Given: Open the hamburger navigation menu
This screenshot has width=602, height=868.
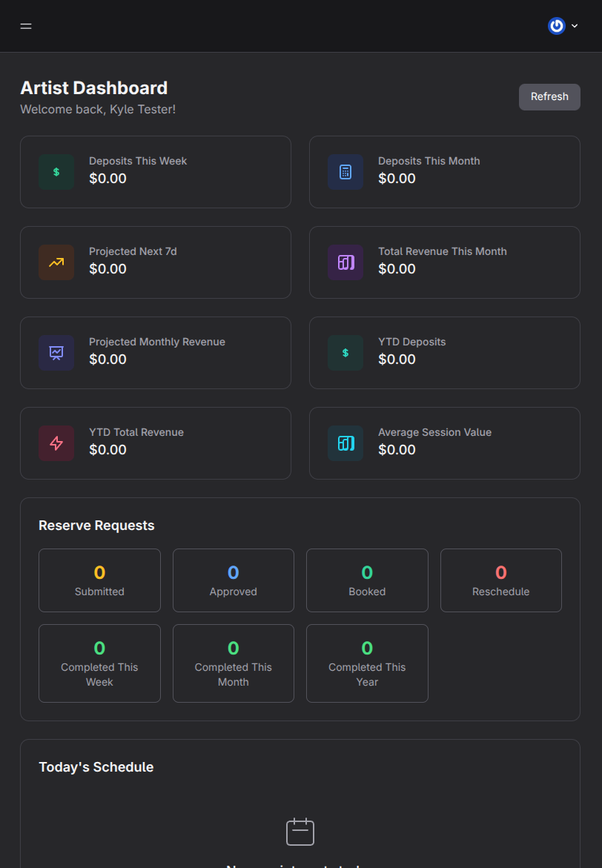Looking at the screenshot, I should click(25, 25).
